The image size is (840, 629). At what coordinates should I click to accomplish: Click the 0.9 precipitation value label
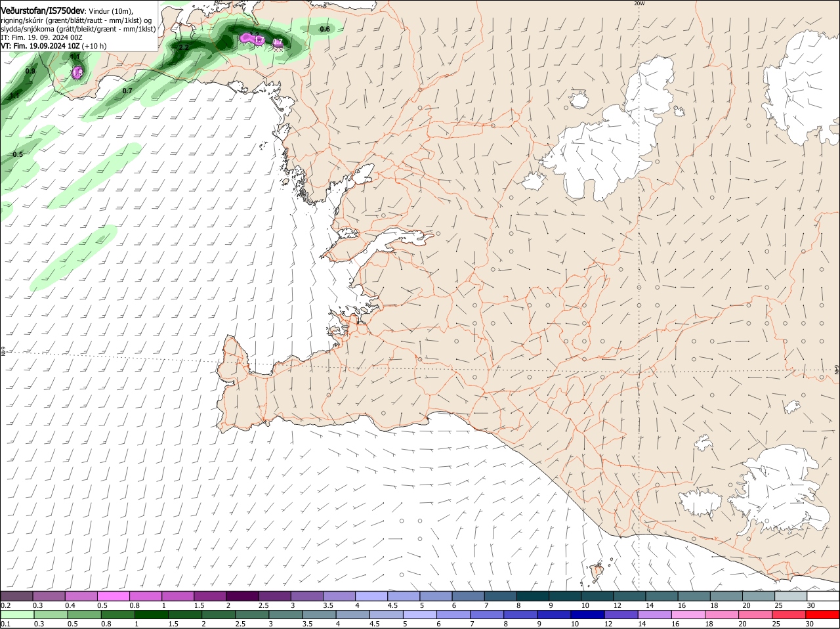coord(30,71)
